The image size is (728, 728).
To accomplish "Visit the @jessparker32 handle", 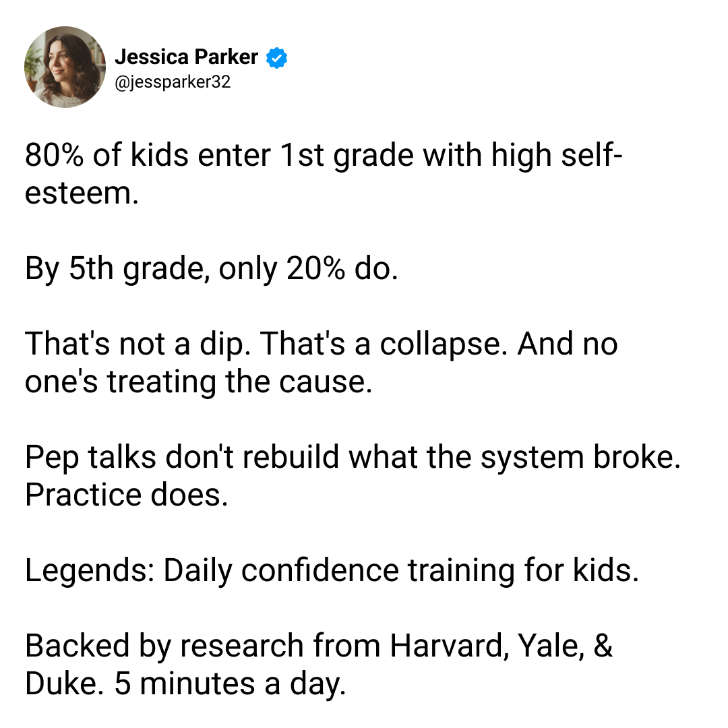I will [x=173, y=82].
